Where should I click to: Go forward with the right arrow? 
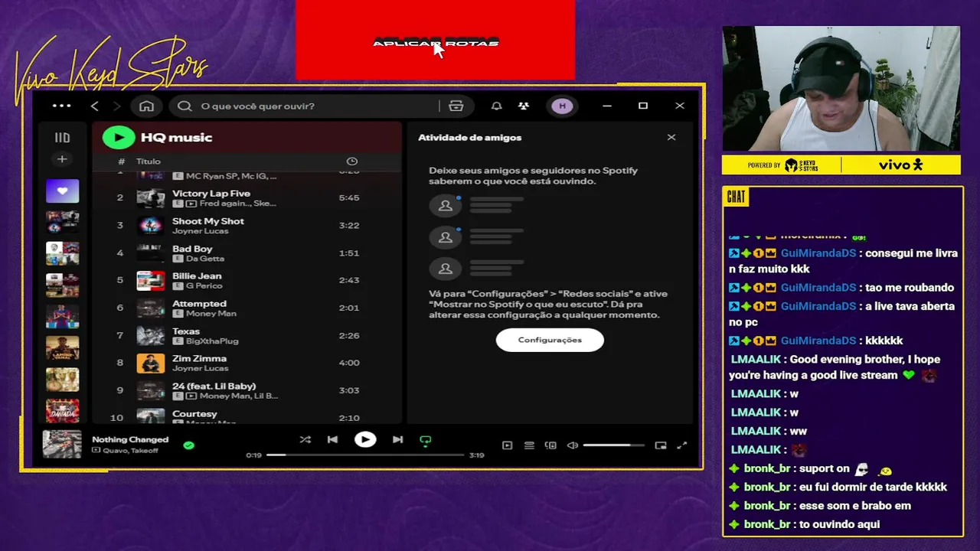coord(116,106)
